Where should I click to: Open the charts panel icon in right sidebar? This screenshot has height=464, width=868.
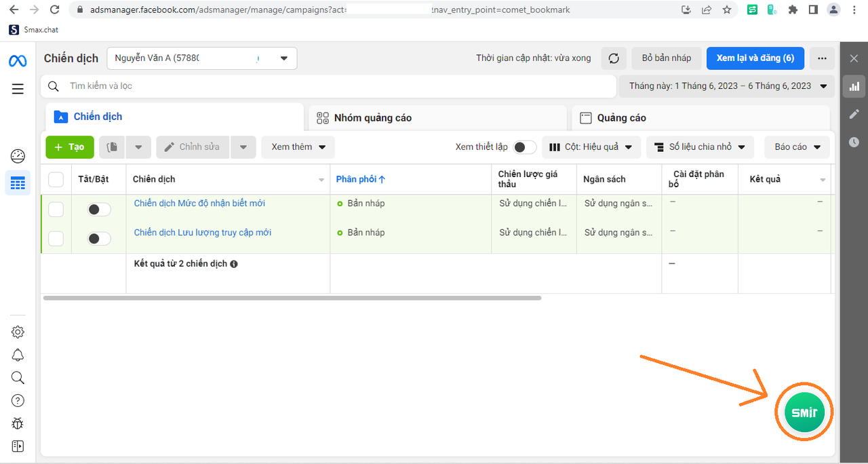(x=854, y=86)
